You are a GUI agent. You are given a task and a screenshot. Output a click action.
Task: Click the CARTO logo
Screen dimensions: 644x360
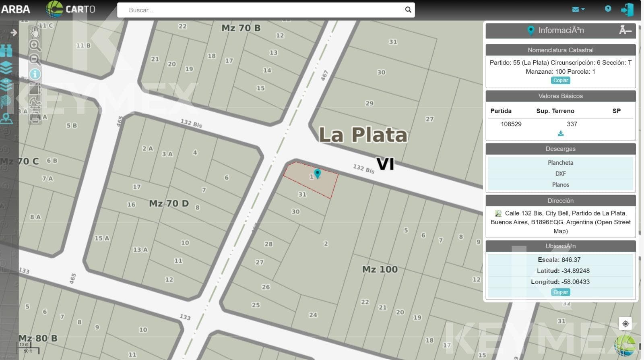[71, 9]
